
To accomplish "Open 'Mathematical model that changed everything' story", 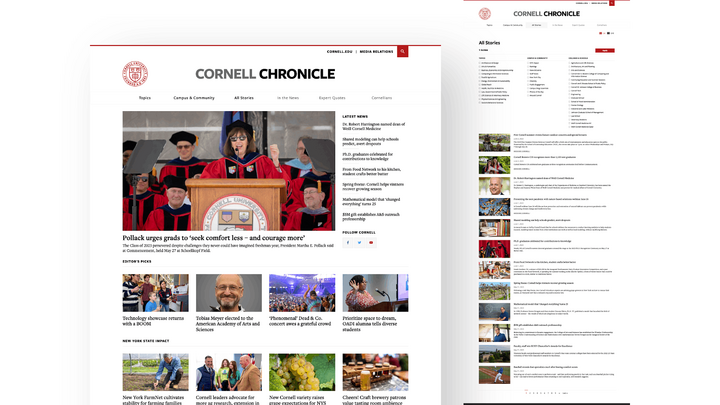I will click(x=371, y=202).
